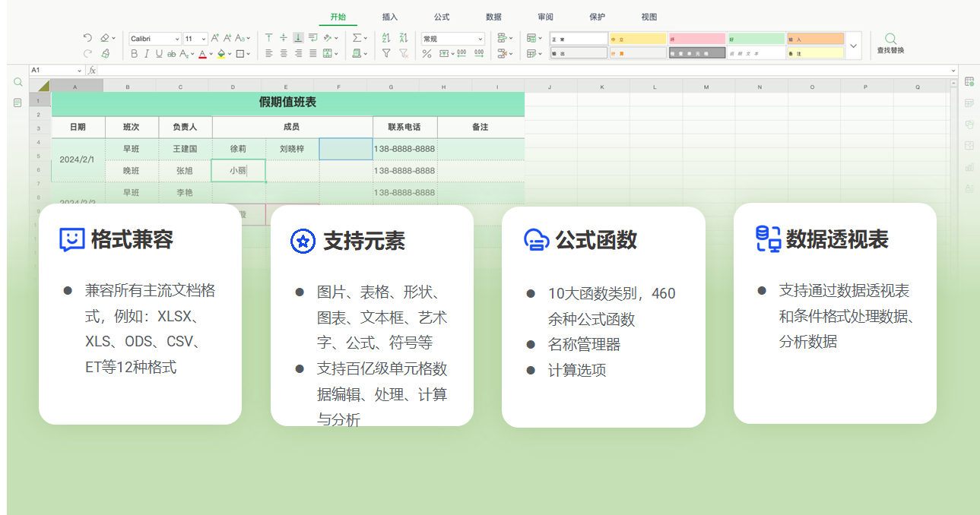Toggle Underline formatting
This screenshot has height=515, width=980.
coord(159,53)
